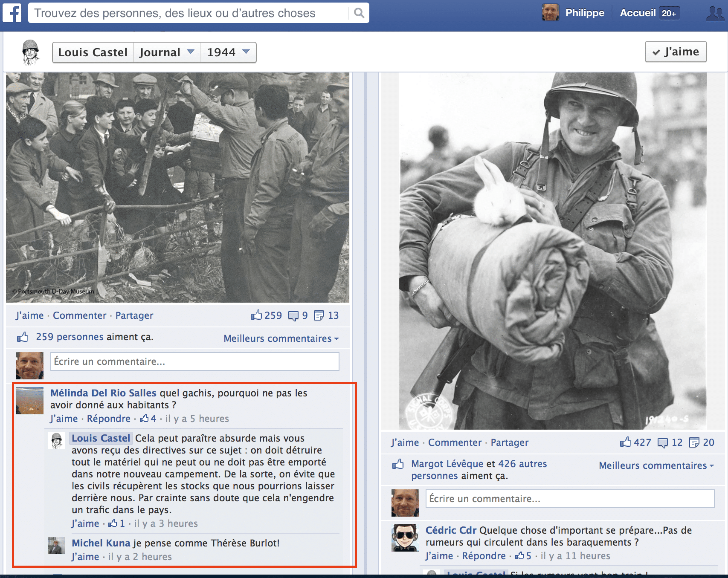Click Philippe avatar beside right comment box
This screenshot has width=728, height=578.
405,503
